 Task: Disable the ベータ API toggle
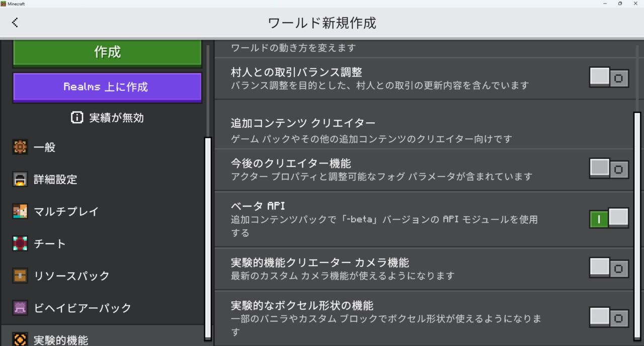(x=609, y=218)
